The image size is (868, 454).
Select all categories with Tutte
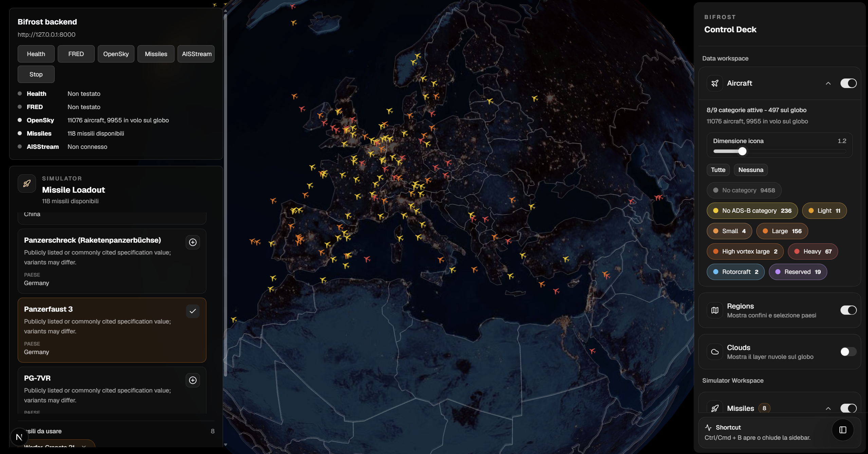(718, 170)
